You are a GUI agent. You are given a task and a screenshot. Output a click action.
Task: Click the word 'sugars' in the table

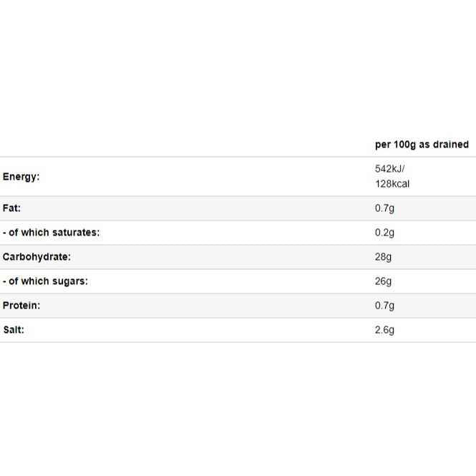click(x=68, y=281)
